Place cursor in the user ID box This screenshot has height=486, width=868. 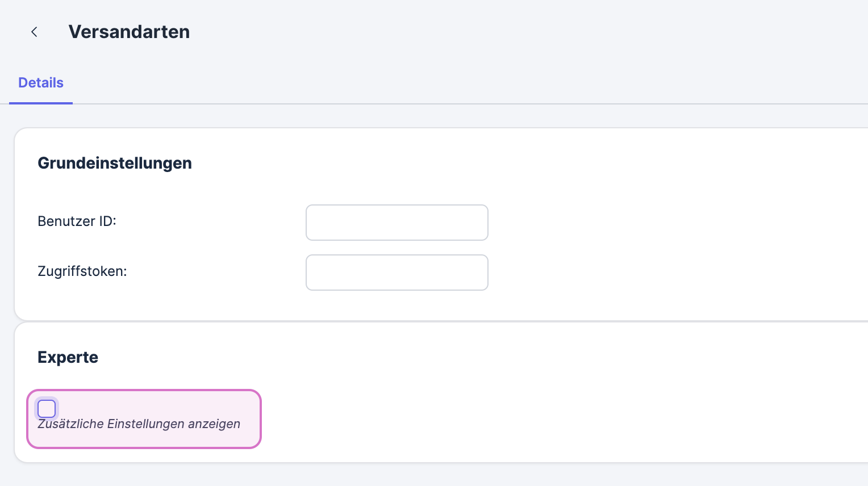click(397, 223)
